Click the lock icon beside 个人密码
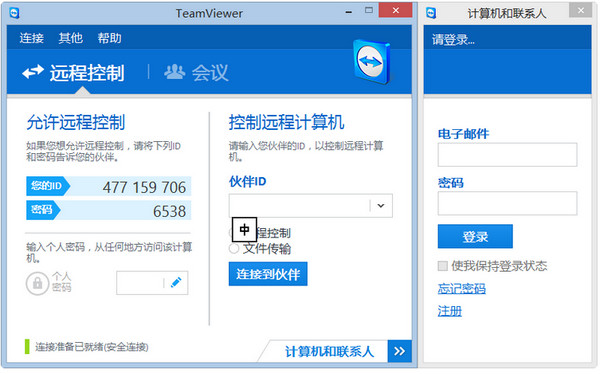The height and width of the screenshot is (374, 600). (x=37, y=283)
